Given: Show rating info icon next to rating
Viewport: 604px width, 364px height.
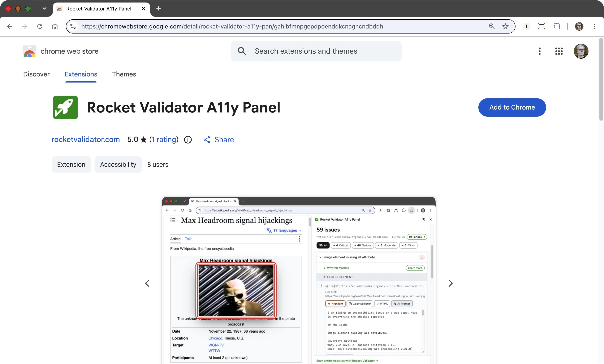Looking at the screenshot, I should click(188, 139).
